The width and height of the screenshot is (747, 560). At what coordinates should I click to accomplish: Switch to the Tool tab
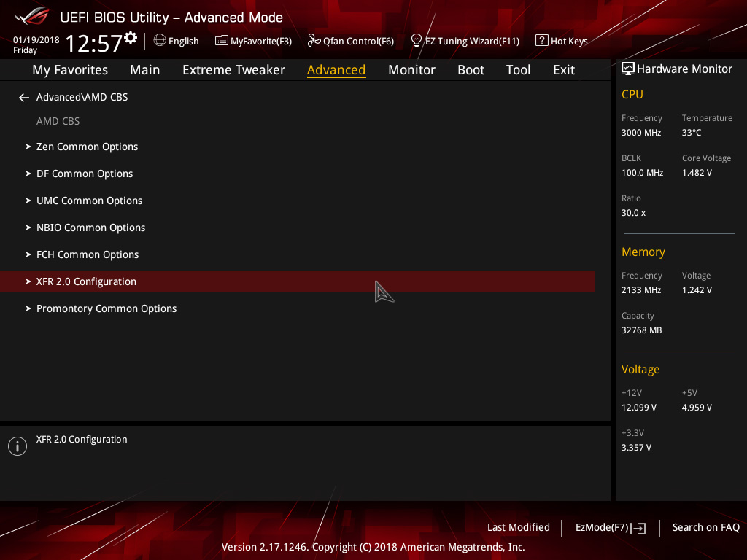coord(518,70)
